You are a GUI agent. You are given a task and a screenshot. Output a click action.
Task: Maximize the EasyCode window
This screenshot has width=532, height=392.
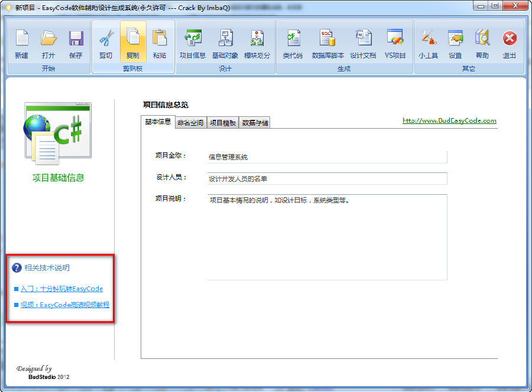tap(495, 5)
